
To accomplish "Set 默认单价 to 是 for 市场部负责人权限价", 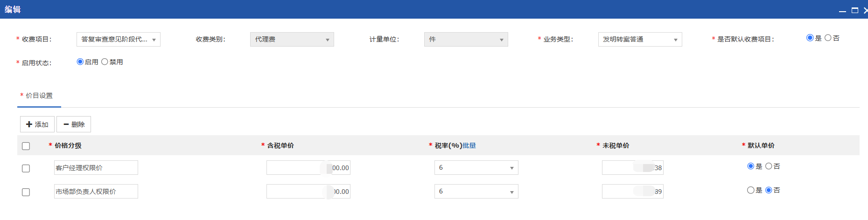I will pyautogui.click(x=750, y=190).
